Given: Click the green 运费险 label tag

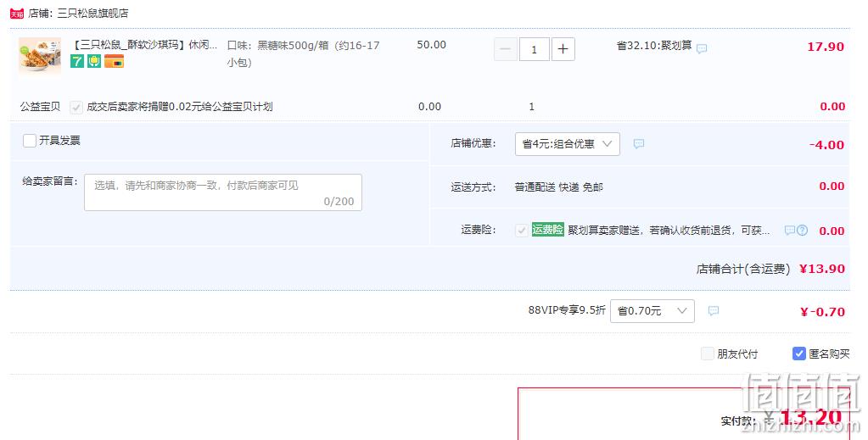Looking at the screenshot, I should coord(547,229).
